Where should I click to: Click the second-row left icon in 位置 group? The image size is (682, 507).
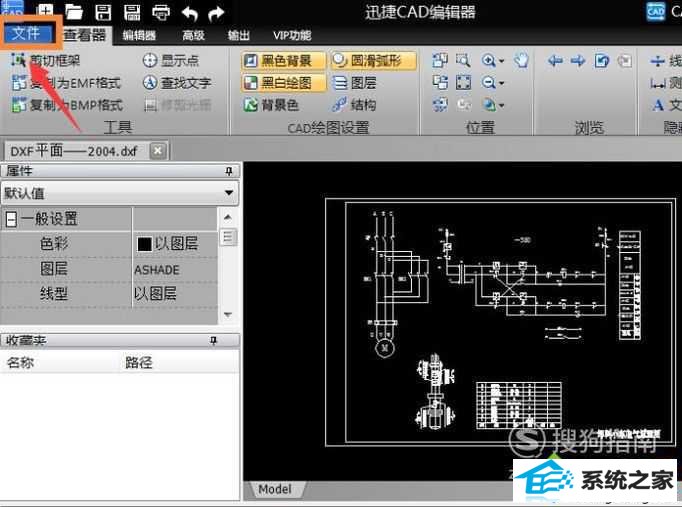[x=440, y=82]
